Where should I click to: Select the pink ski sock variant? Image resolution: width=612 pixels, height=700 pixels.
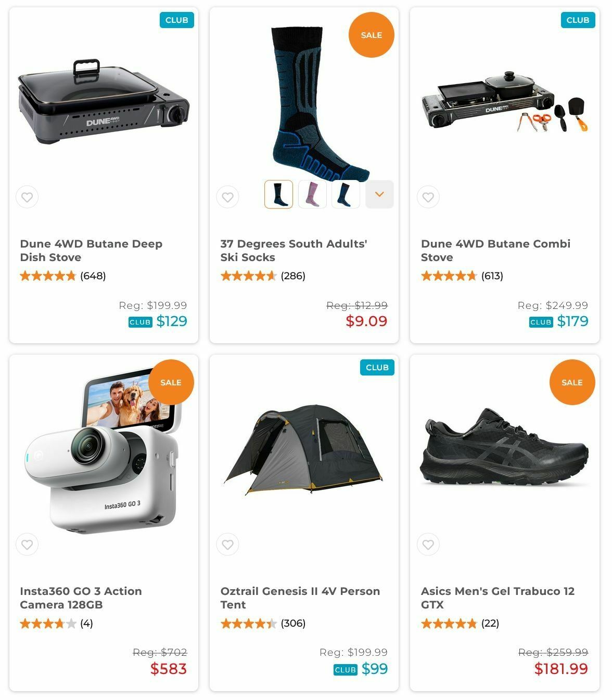pos(312,194)
